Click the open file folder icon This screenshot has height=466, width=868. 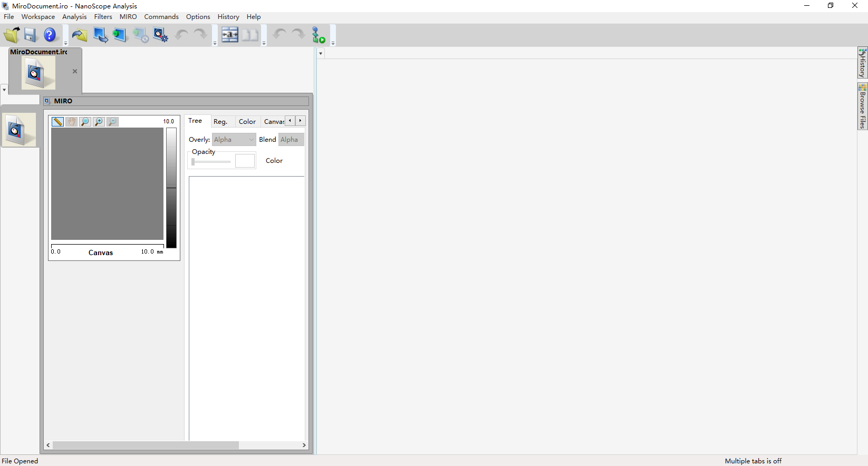[12, 35]
